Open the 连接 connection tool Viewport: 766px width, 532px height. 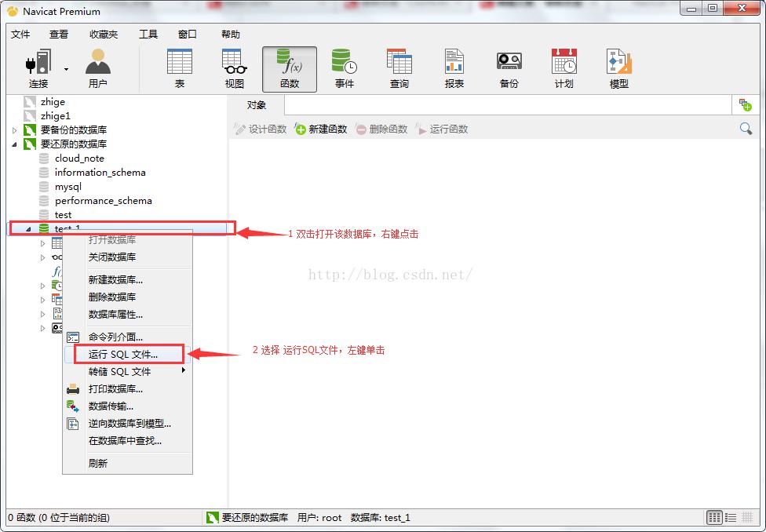(x=38, y=68)
